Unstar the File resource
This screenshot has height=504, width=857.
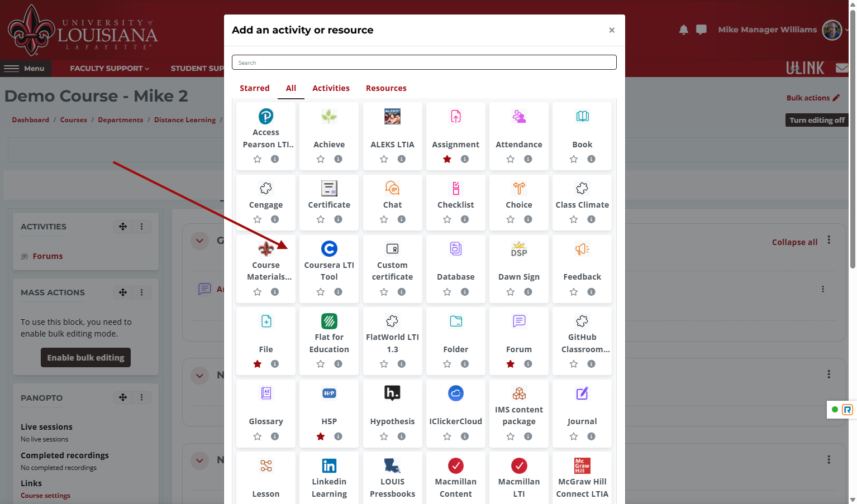pos(258,364)
